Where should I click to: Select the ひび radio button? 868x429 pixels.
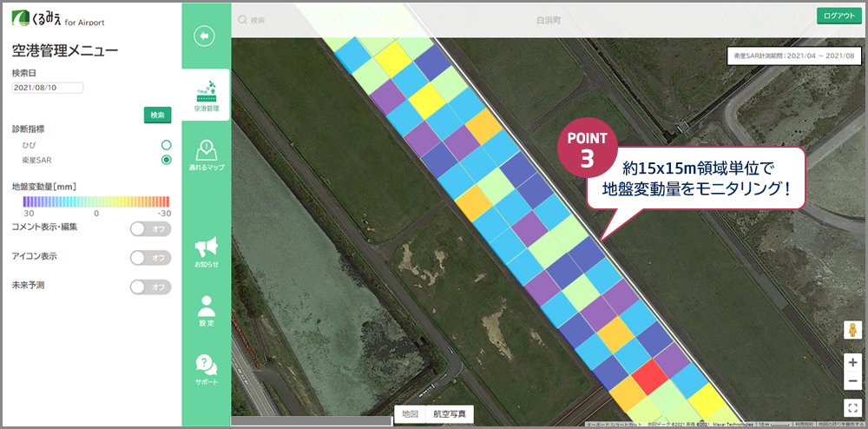click(166, 144)
